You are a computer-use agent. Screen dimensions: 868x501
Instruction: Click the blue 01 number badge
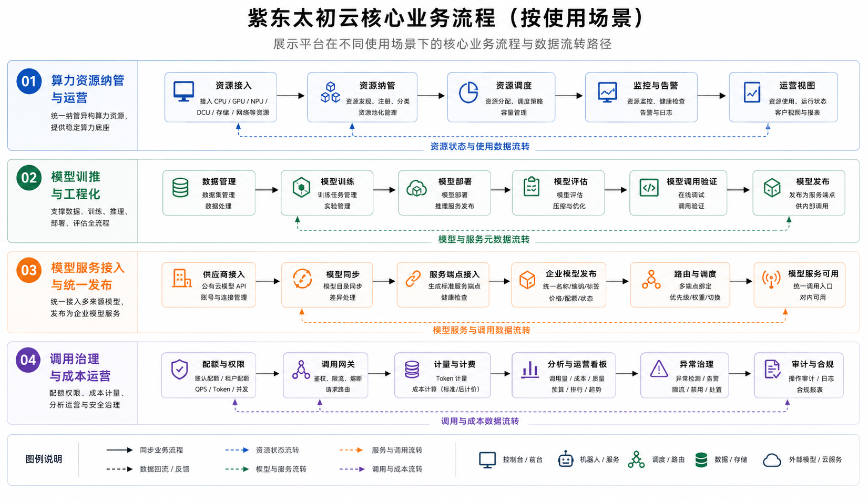(x=29, y=81)
